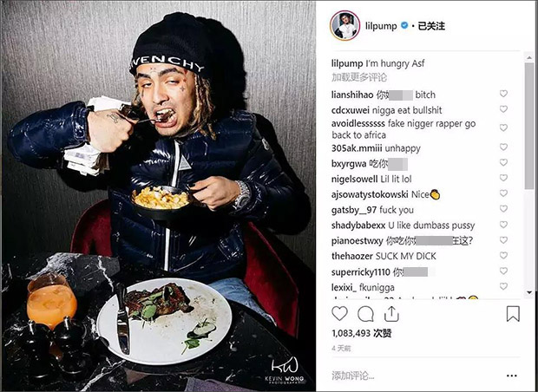Like the comment from nigelsowell
This screenshot has height=392, width=538.
pos(503,178)
